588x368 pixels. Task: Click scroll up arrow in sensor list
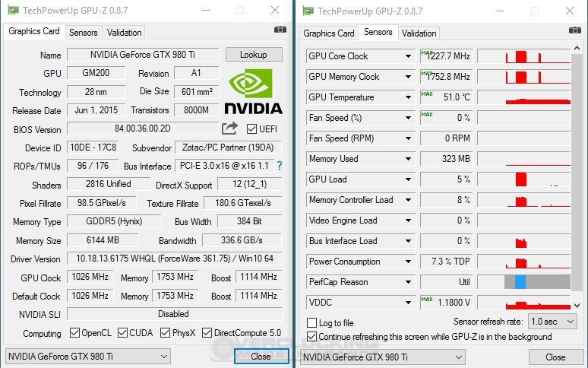point(577,48)
